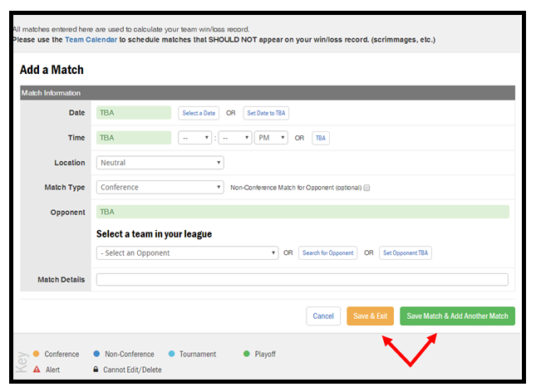Check Non-Conference Match for Opponent checkbox
The image size is (536, 392).
coord(366,188)
